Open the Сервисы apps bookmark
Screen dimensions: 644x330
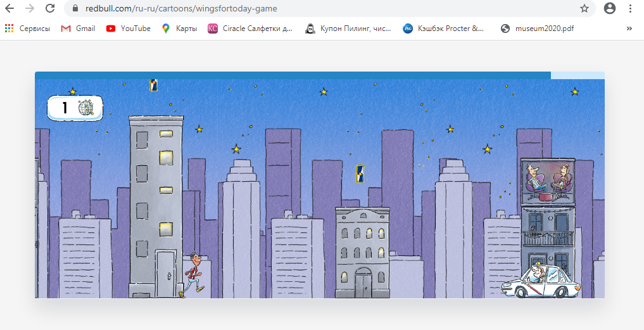tap(27, 29)
